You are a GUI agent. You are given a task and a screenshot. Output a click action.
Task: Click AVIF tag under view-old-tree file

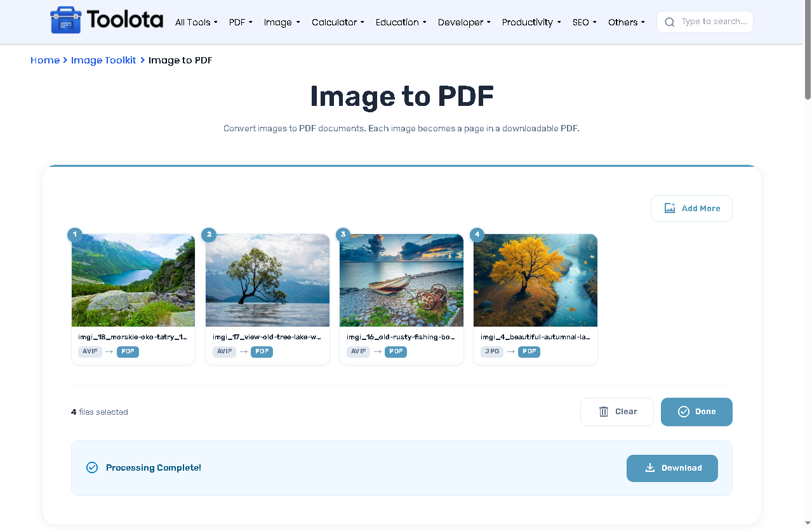[x=224, y=351]
